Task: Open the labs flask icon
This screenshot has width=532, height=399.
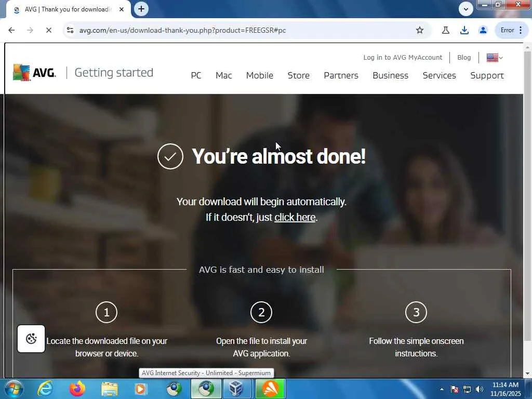Action: (445, 30)
